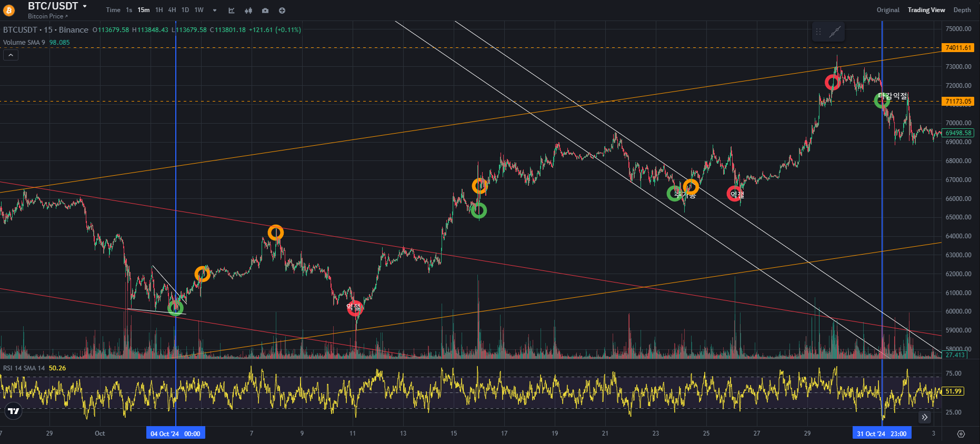Click the plus circle add icon
Image resolution: width=980 pixels, height=444 pixels.
coord(282,11)
